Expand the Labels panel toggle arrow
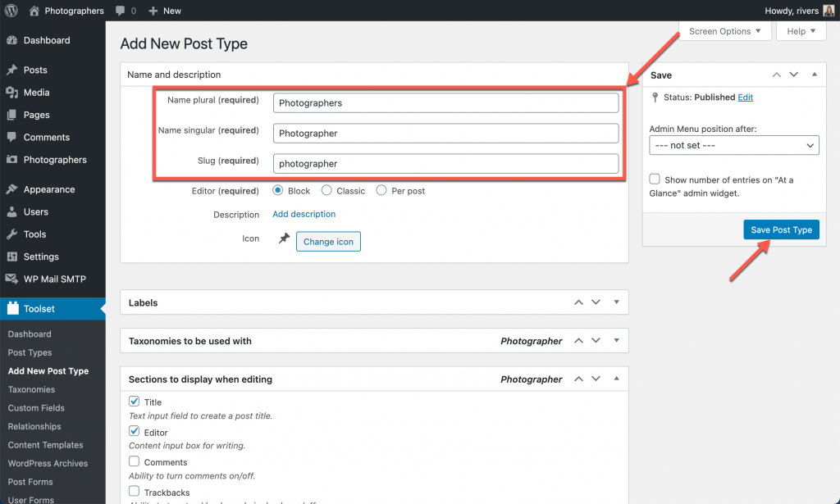 [x=617, y=302]
